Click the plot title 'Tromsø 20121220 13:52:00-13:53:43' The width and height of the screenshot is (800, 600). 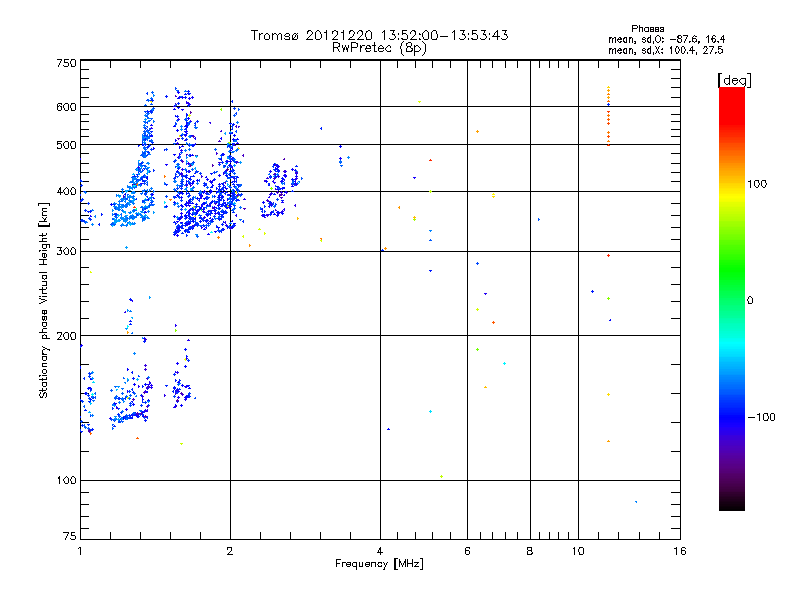click(379, 35)
